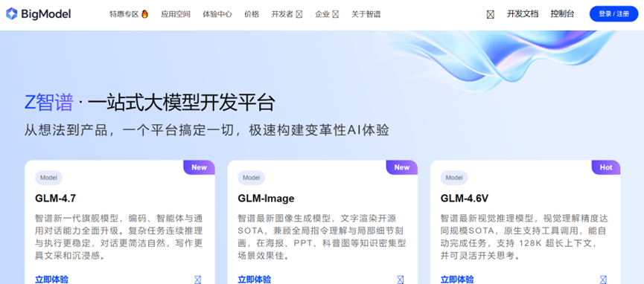The width and height of the screenshot is (644, 284).
Task: Click 立即体验 on the GLM-4.6V card
Action: point(457,280)
